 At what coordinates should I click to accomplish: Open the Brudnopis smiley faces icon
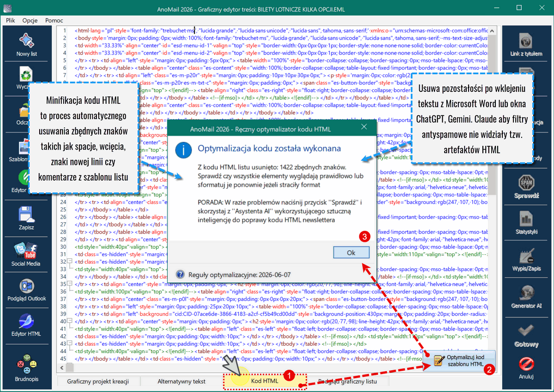26,365
